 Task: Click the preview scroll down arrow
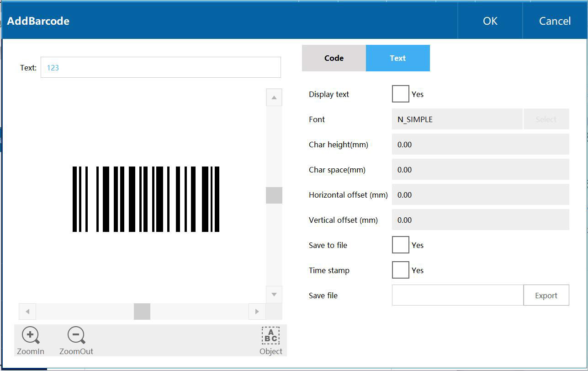274,294
